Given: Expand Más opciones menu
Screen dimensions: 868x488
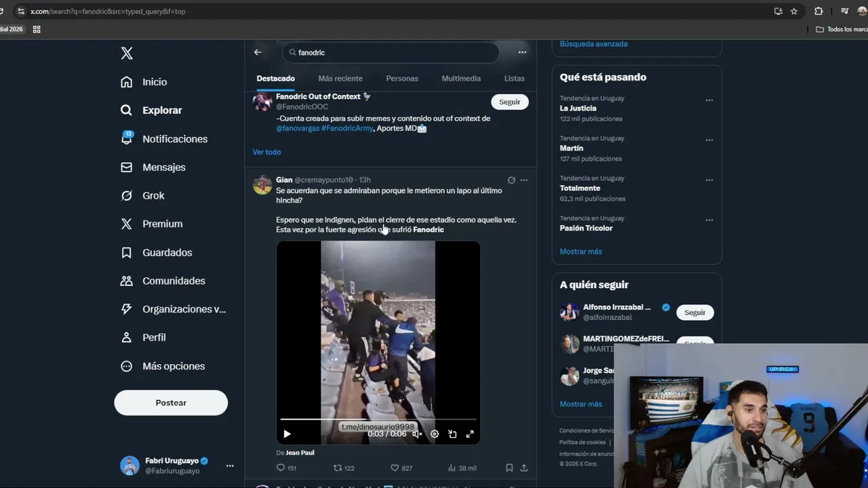Looking at the screenshot, I should (x=162, y=366).
